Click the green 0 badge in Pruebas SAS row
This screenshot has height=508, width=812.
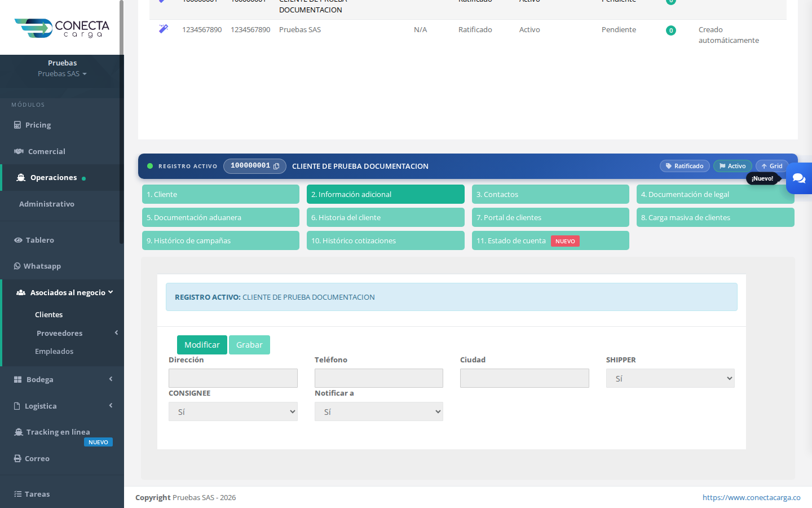pos(671,30)
